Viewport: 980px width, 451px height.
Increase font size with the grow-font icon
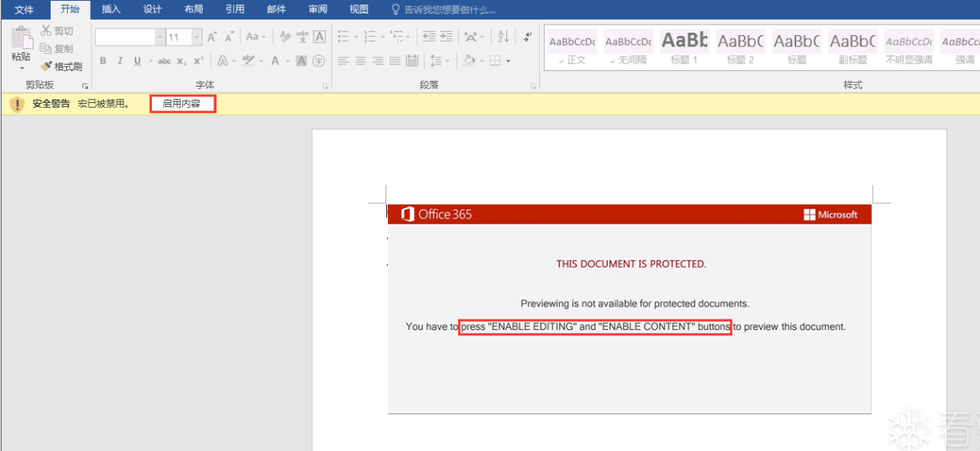212,37
